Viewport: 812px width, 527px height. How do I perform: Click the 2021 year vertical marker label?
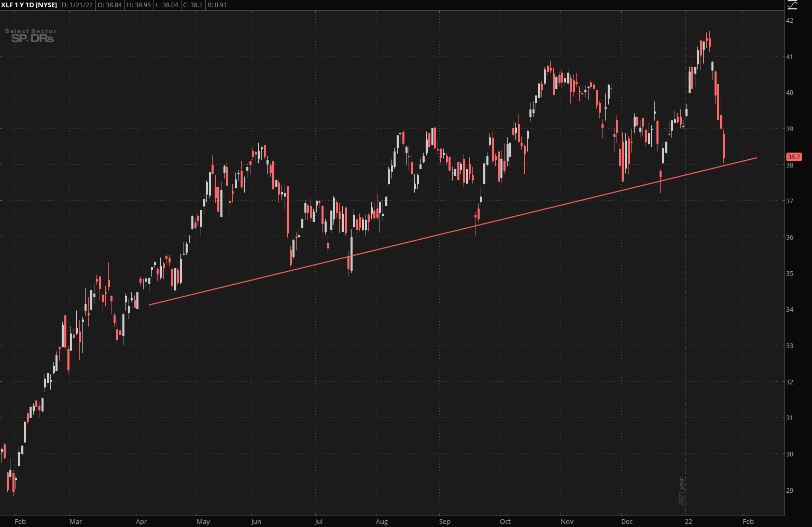(x=681, y=491)
